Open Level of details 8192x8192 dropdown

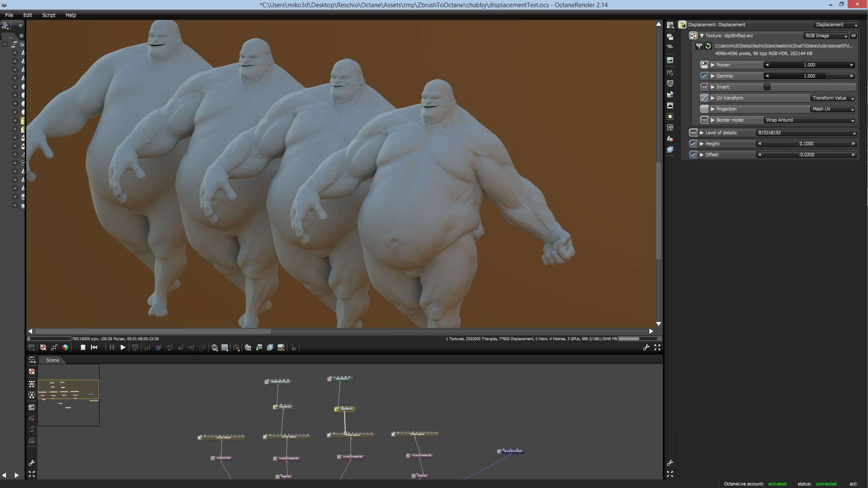pos(806,133)
